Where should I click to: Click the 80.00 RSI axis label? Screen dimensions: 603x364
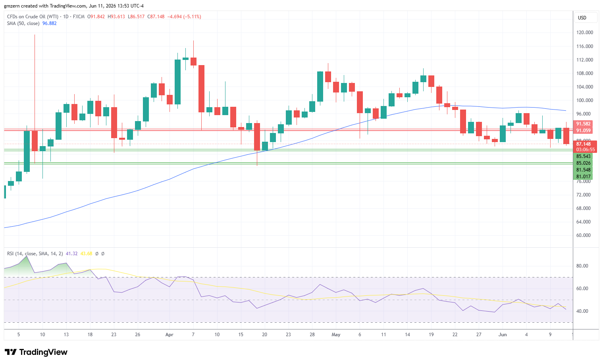tap(582, 266)
